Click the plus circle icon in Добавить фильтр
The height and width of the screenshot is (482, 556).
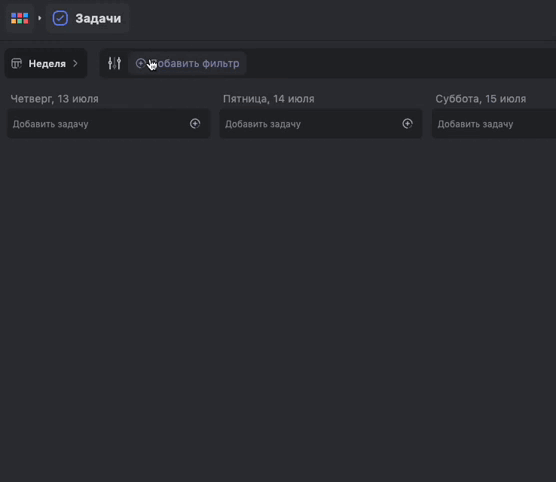pos(140,63)
